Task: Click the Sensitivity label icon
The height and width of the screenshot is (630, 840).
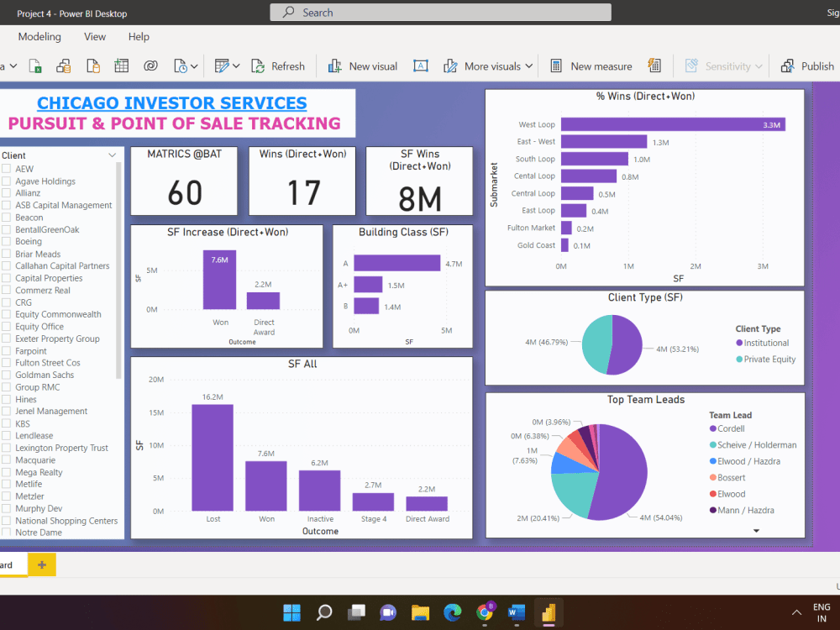Action: coord(691,66)
